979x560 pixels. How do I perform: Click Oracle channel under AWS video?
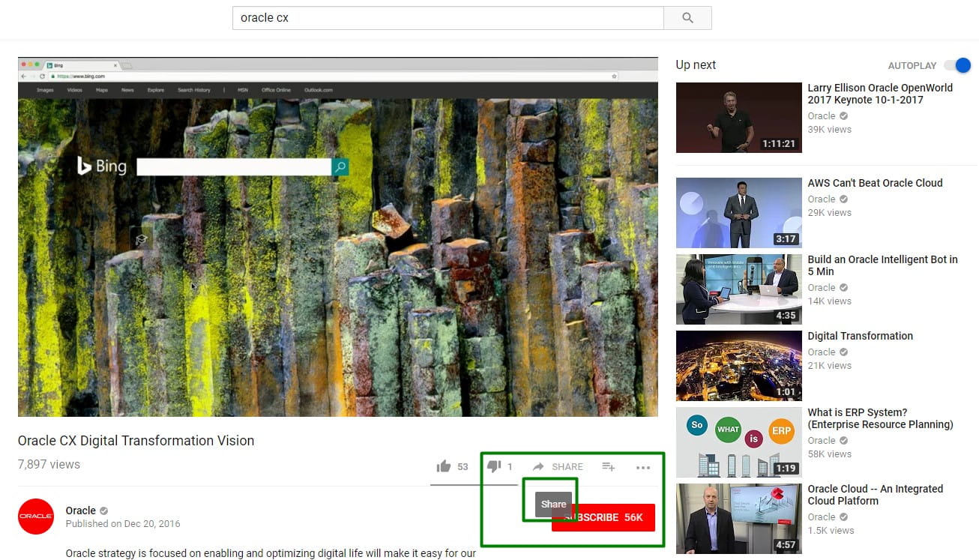point(821,199)
